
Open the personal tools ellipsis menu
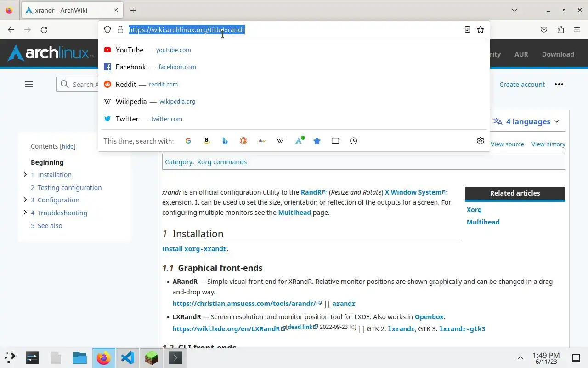click(559, 84)
